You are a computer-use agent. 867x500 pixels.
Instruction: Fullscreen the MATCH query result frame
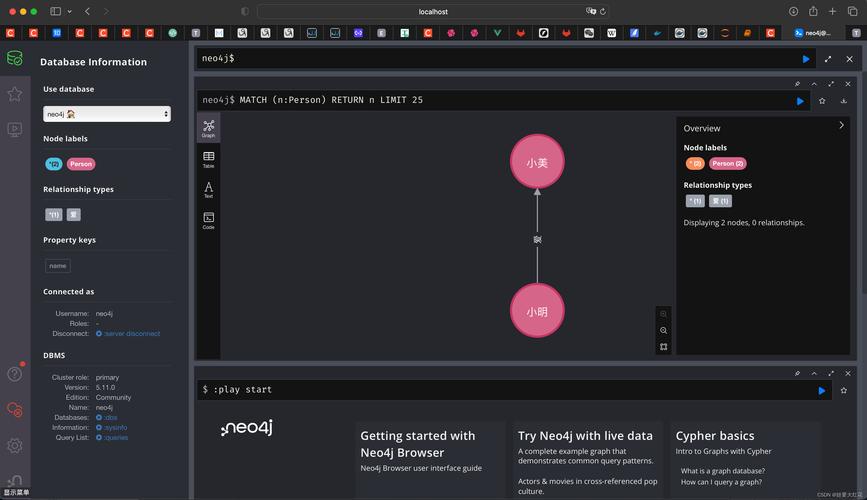click(x=831, y=84)
